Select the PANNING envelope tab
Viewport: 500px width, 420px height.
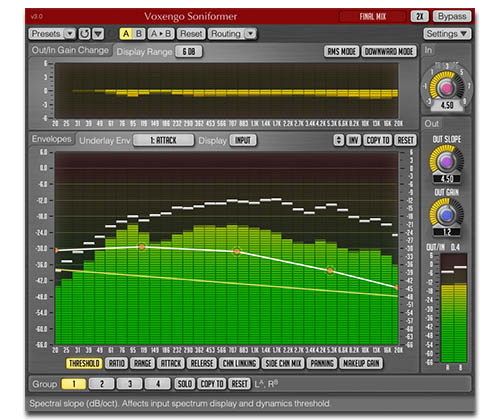tap(322, 363)
